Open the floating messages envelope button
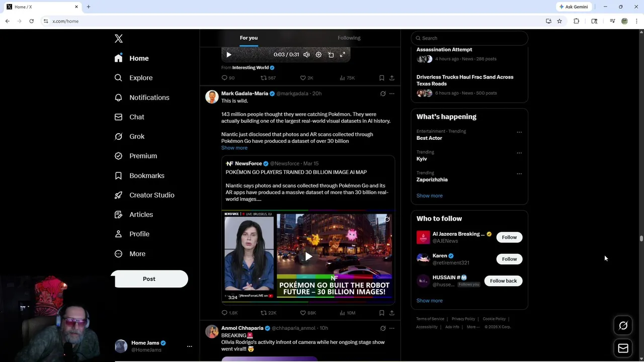Viewport: 644px width, 362px height. point(623,348)
